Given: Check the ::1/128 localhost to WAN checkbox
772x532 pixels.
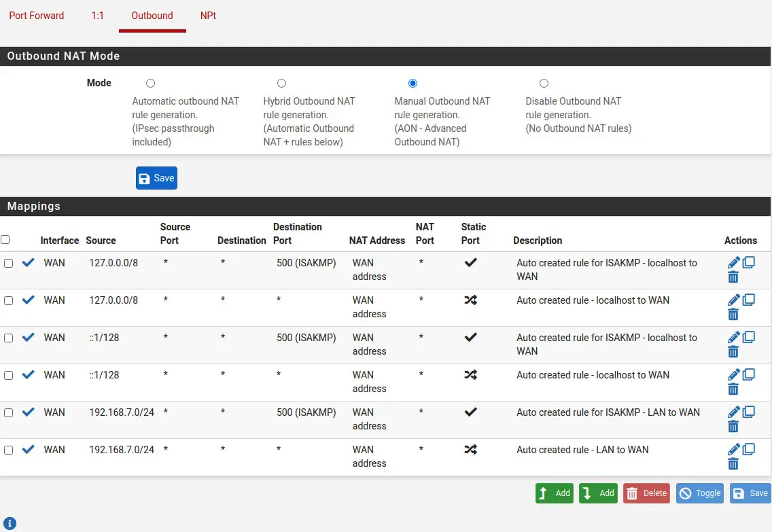Looking at the screenshot, I should [8, 376].
